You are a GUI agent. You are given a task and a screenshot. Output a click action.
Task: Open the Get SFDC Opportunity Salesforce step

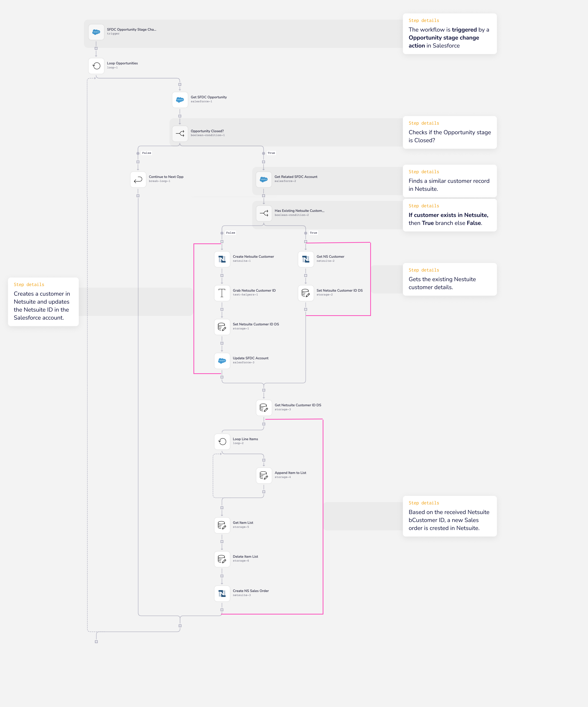coord(180,100)
